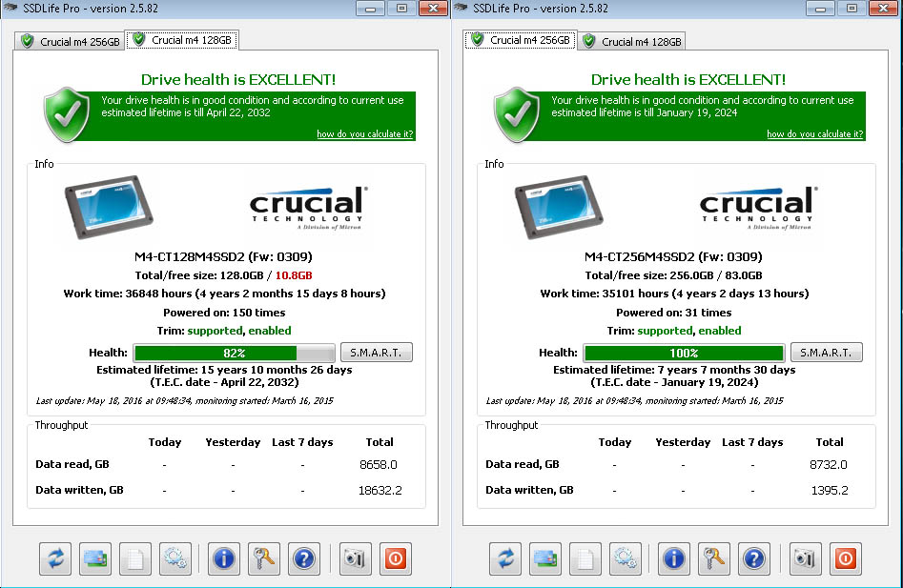Click the 'Estimated lifetime: 15 years 10 months 26 days' text
The width and height of the screenshot is (903, 588).
(224, 370)
